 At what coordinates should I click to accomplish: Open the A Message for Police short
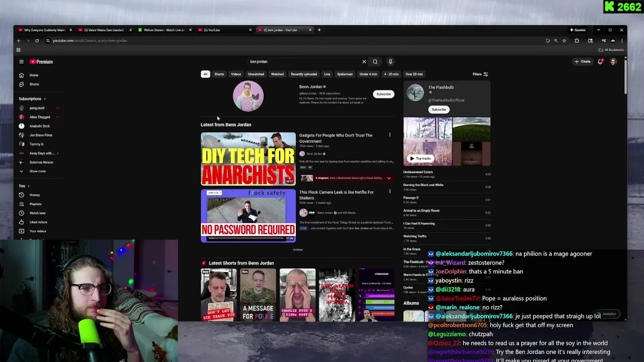[258, 295]
